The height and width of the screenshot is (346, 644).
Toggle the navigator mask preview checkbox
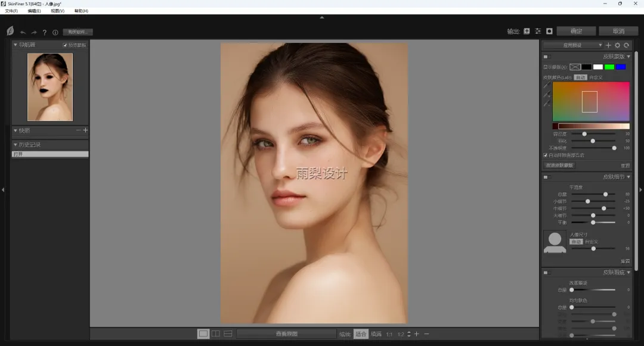click(x=65, y=45)
